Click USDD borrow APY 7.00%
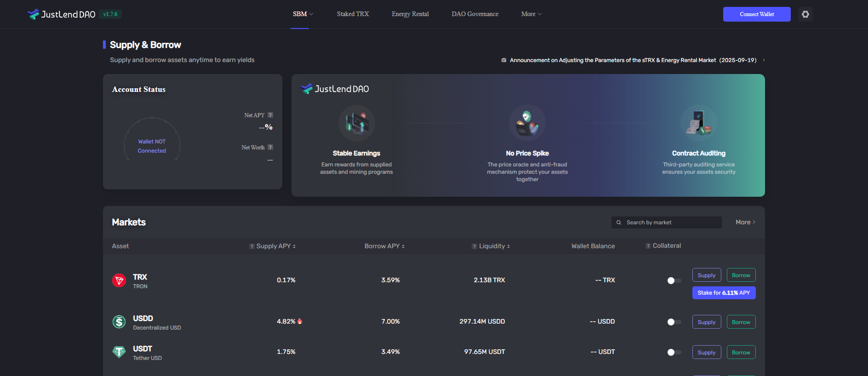 [390, 321]
